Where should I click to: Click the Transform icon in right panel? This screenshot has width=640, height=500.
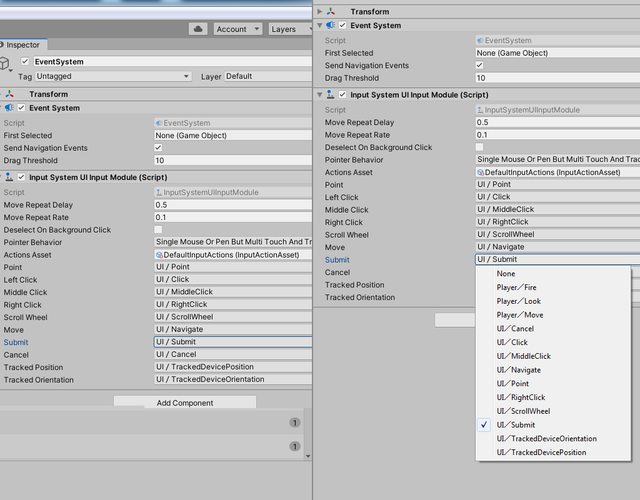[331, 11]
